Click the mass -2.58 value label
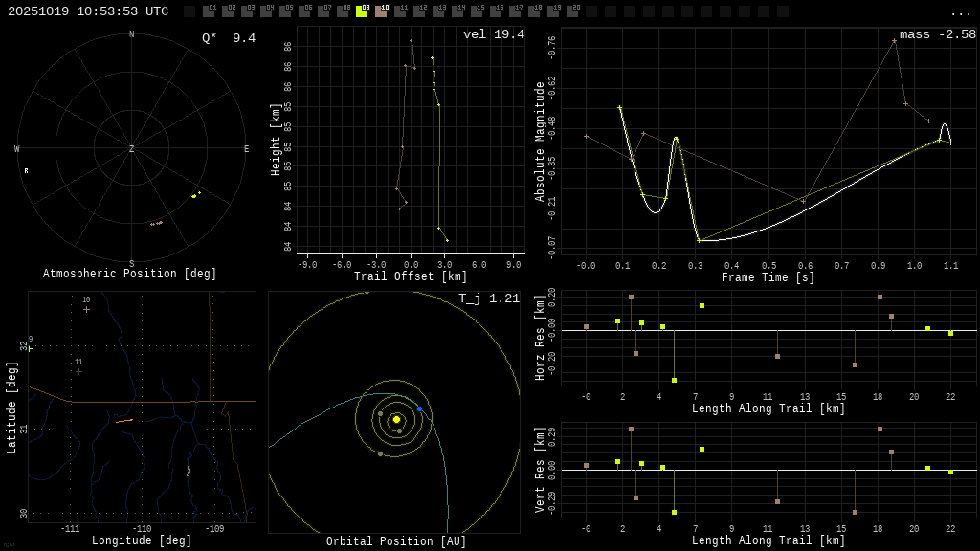Image resolution: width=980 pixels, height=551 pixels. pos(937,34)
